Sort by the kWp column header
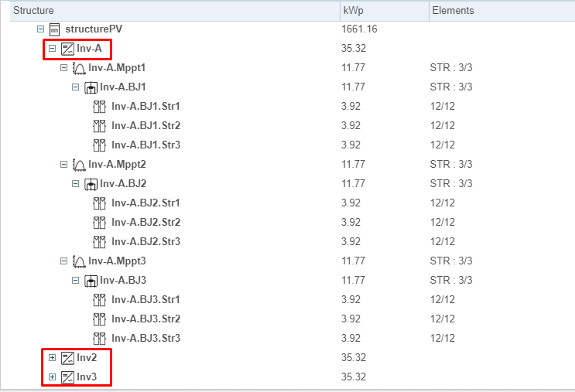This screenshot has width=575, height=392. tap(385, 11)
